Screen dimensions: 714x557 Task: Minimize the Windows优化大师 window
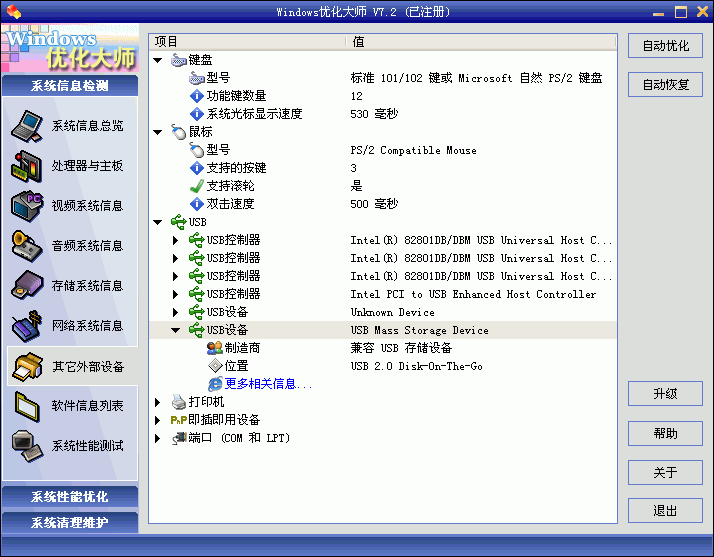[658, 12]
